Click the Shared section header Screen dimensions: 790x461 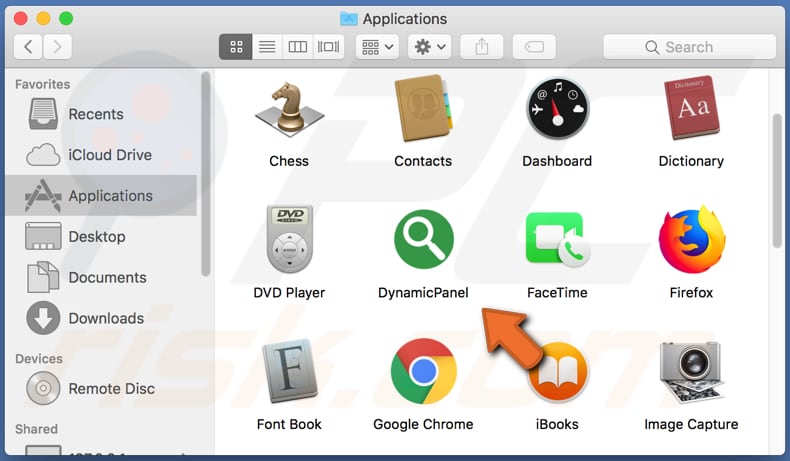click(36, 429)
